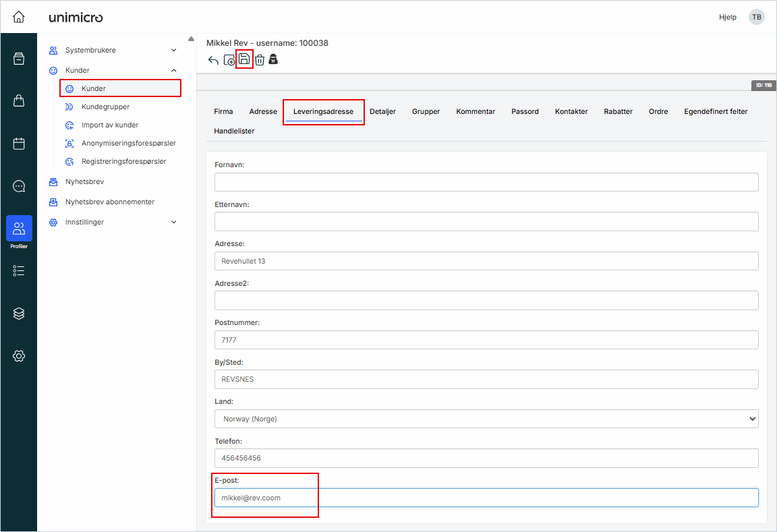777x532 pixels.
Task: Click the E-post input field
Action: 486,498
